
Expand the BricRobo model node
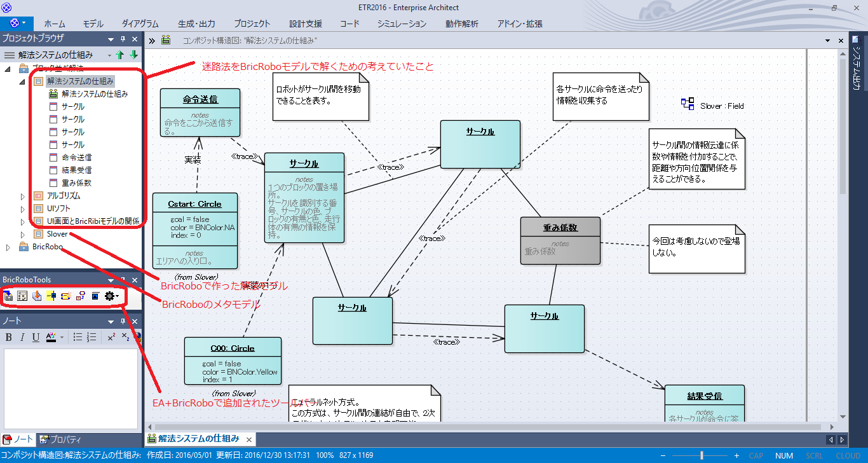[8, 247]
